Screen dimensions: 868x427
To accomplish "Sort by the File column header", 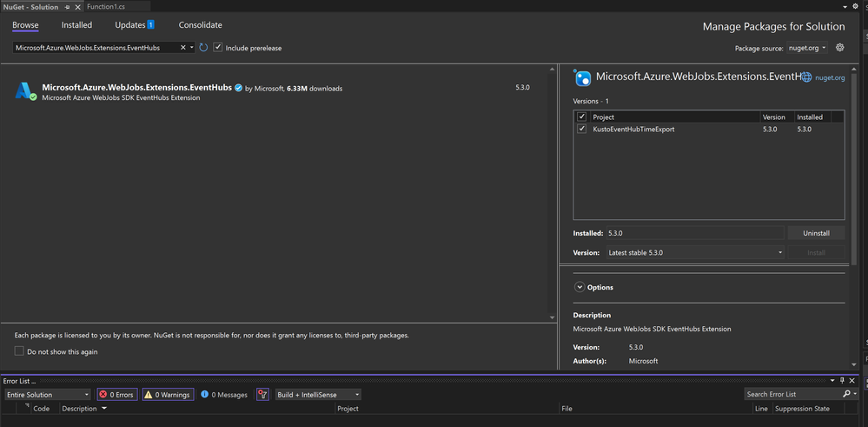I will pos(567,408).
